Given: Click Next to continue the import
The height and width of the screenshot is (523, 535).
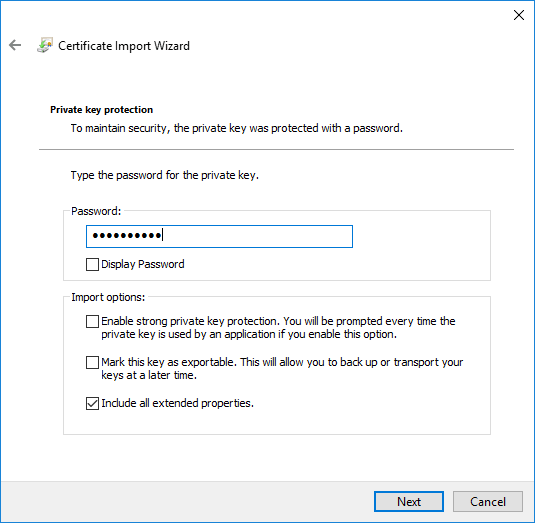Looking at the screenshot, I should click(409, 502).
